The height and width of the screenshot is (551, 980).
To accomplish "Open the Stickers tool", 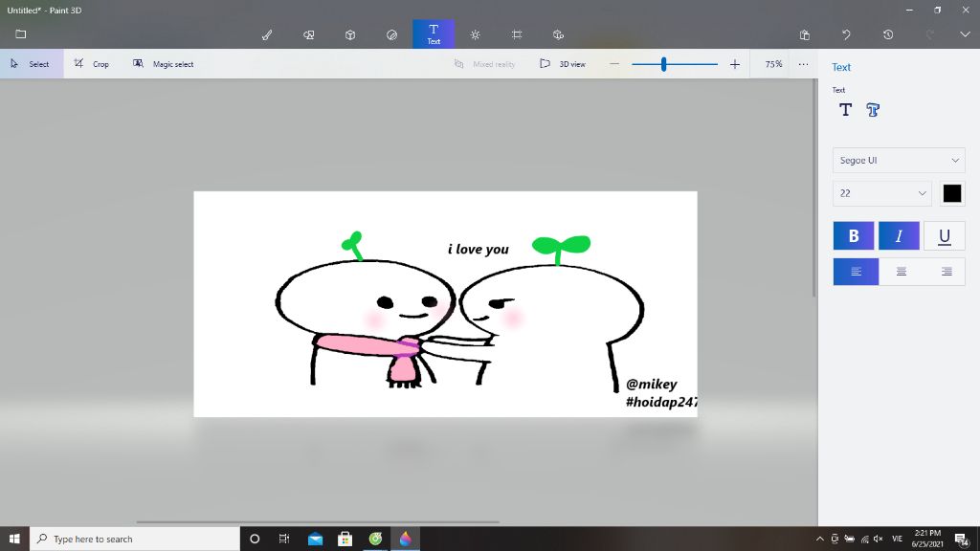I will tap(391, 35).
